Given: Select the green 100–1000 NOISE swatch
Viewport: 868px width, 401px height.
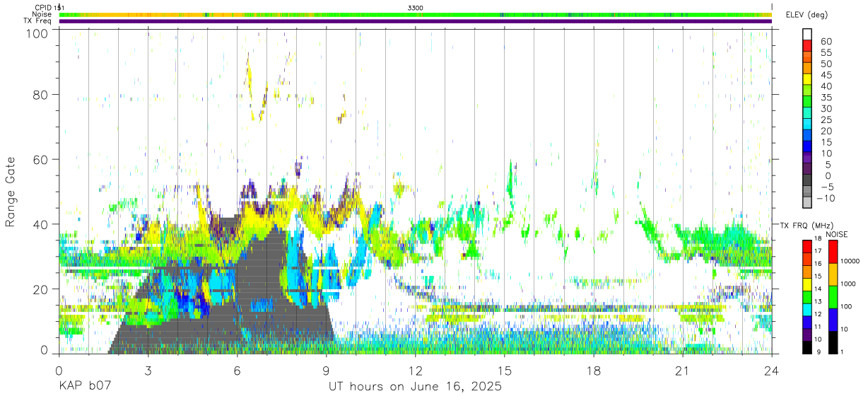Looking at the screenshot, I should click(x=833, y=296).
